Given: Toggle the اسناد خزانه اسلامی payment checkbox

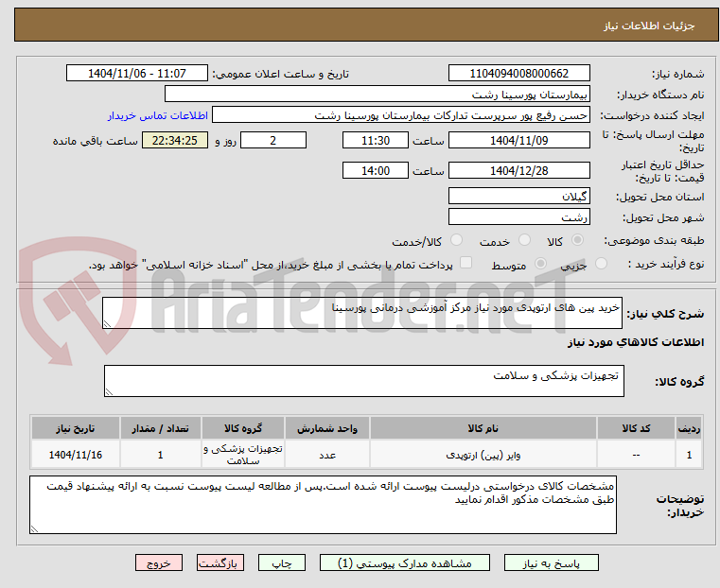Looking at the screenshot, I should tap(466, 263).
